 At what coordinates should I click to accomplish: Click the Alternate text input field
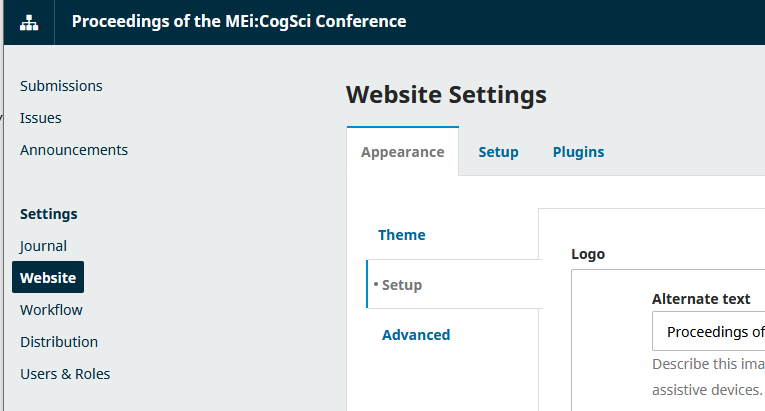(x=708, y=331)
